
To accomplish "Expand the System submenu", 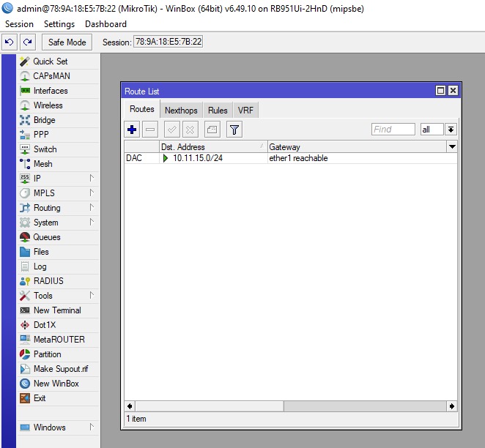I will [58, 223].
